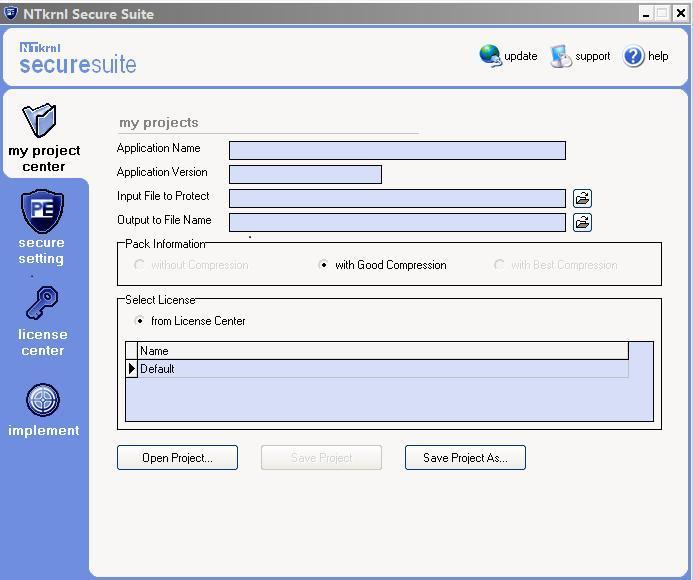Viewport: 693px width, 580px height.
Task: Click the support computer icon
Action: (x=561, y=56)
